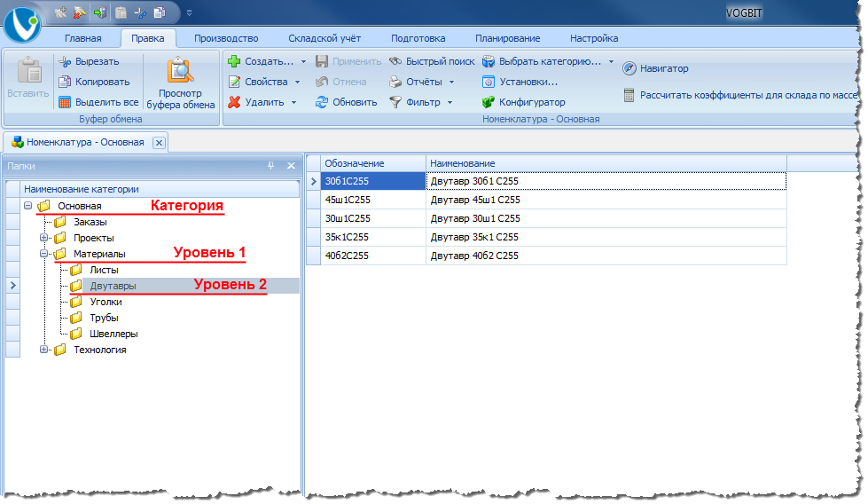Screen dimensions: 868x504
Task: Collapse the Материалы tree node
Action: click(43, 254)
